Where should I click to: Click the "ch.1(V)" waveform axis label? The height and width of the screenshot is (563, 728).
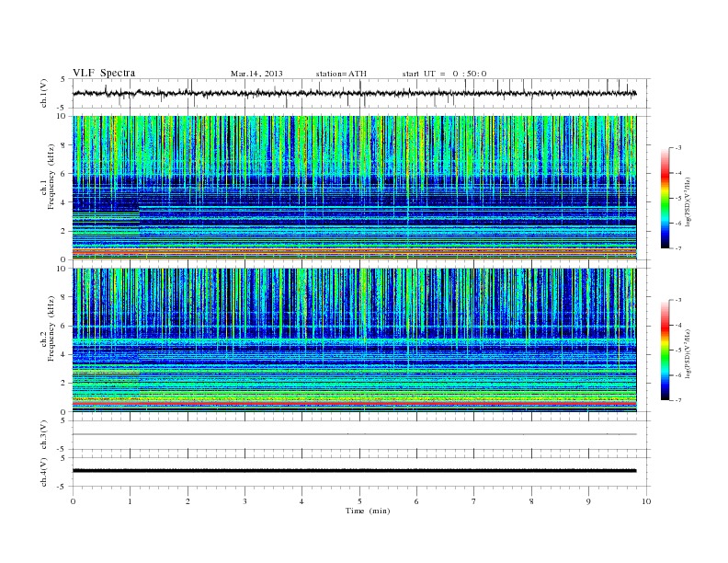44,95
